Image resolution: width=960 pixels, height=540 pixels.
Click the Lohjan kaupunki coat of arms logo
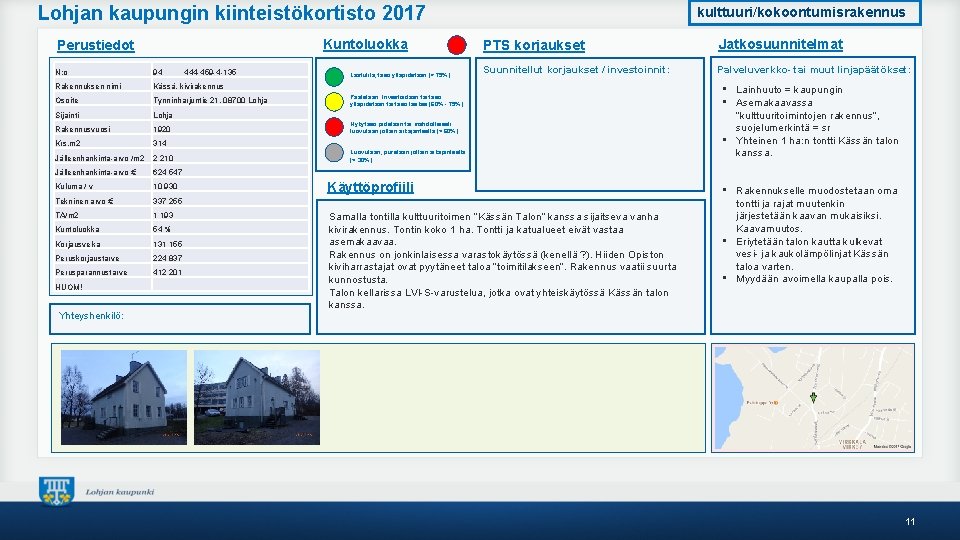pos(57,491)
